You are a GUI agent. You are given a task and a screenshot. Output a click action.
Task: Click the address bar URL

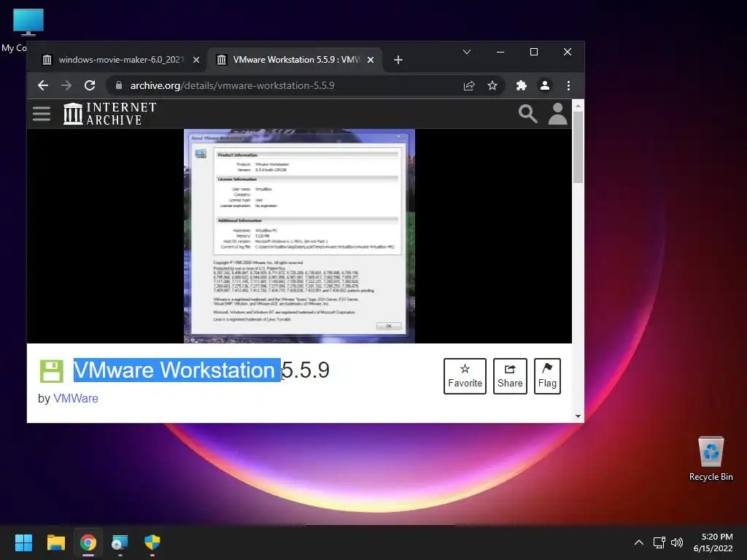pyautogui.click(x=233, y=86)
